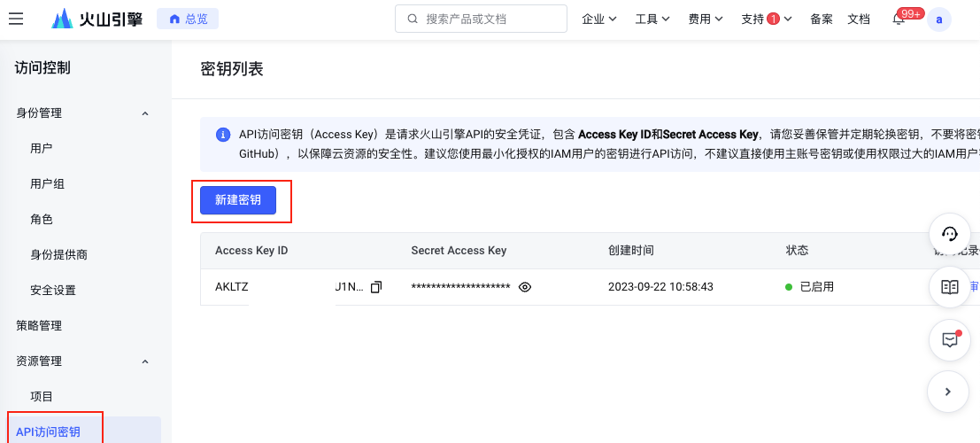
Task: Expand the 费用 dropdown menu
Action: pyautogui.click(x=706, y=19)
